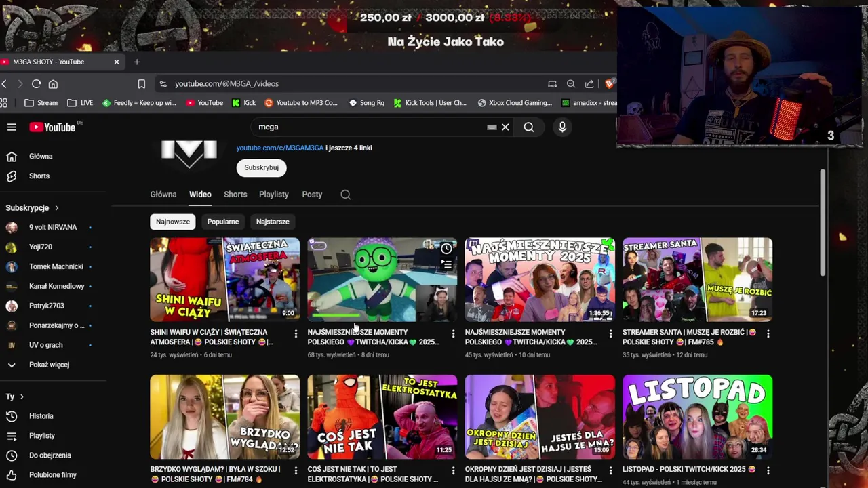Open the LIVE bookmarks folder

(x=80, y=103)
